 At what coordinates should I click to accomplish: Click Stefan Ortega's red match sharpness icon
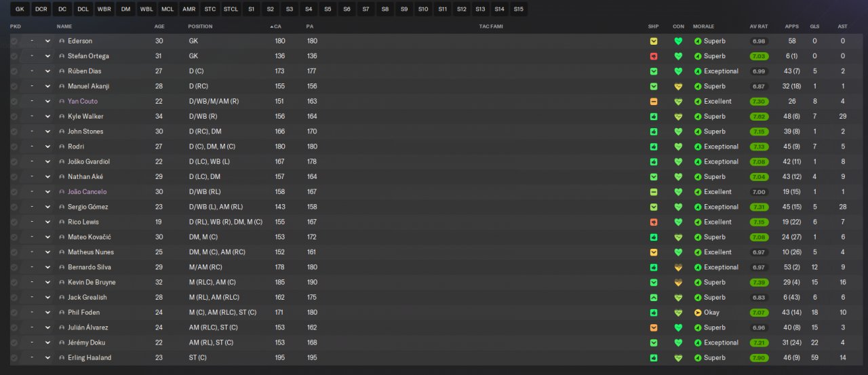(654, 56)
